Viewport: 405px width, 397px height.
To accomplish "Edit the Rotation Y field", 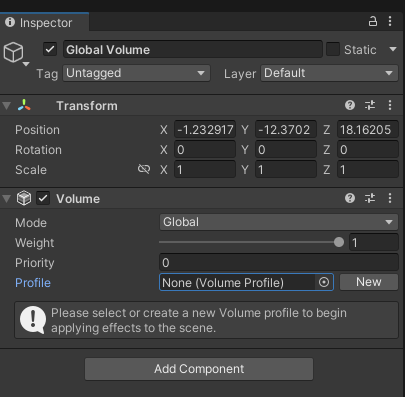I will [x=286, y=149].
